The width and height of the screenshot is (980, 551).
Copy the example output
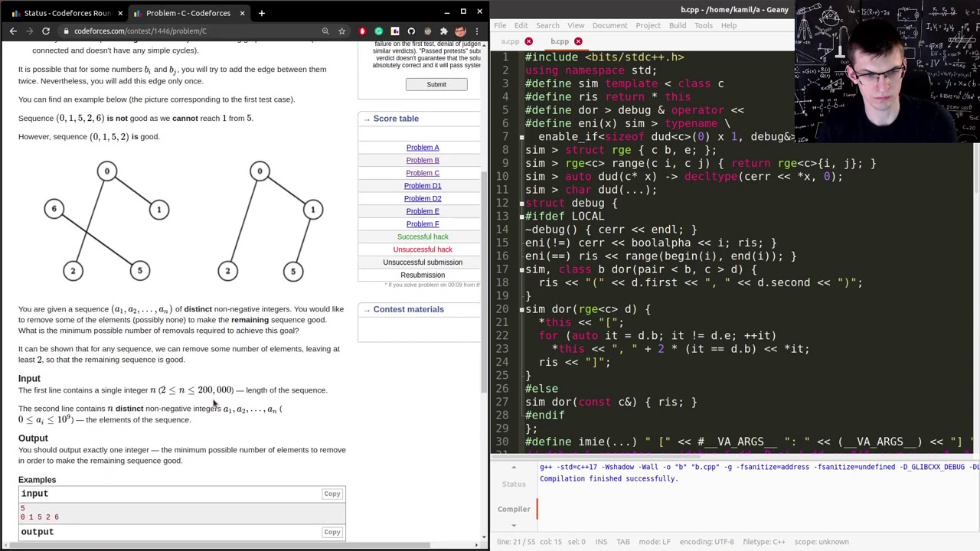point(332,532)
